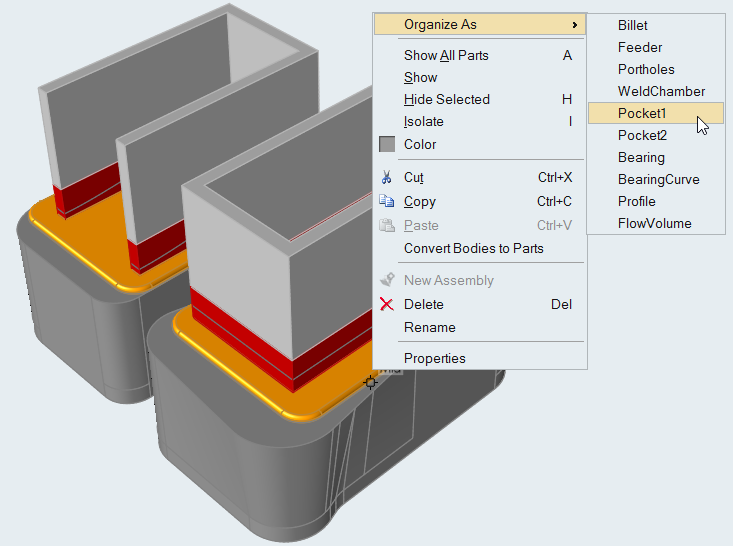Click the Copy icon in context menu
Image resolution: width=733 pixels, height=546 pixels.
click(387, 202)
